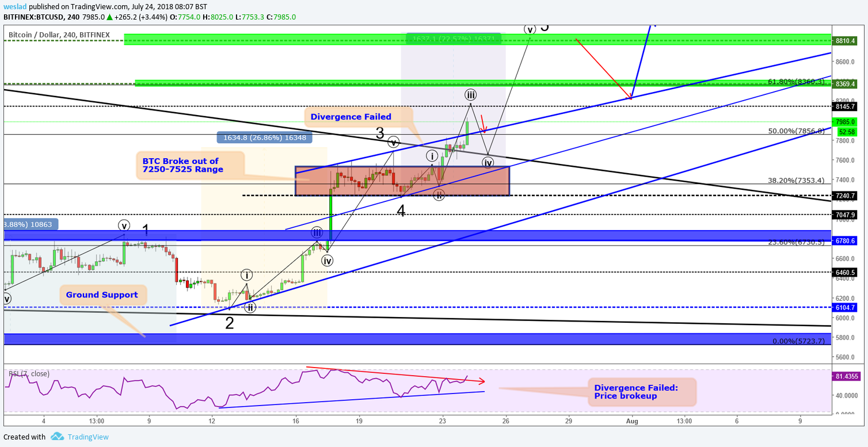The width and height of the screenshot is (868, 447).
Task: Click the 6460.5 price level tag
Action: point(846,272)
